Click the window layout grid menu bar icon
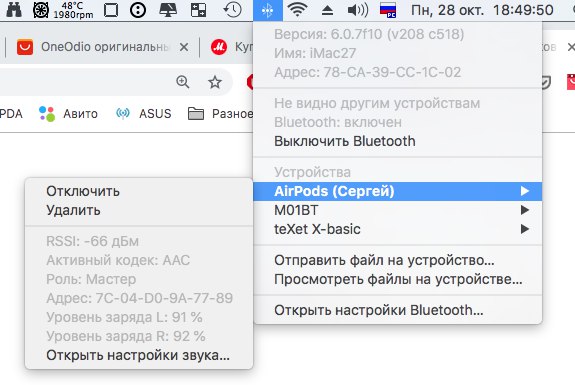Viewport: 575px width, 385px height. (198, 10)
